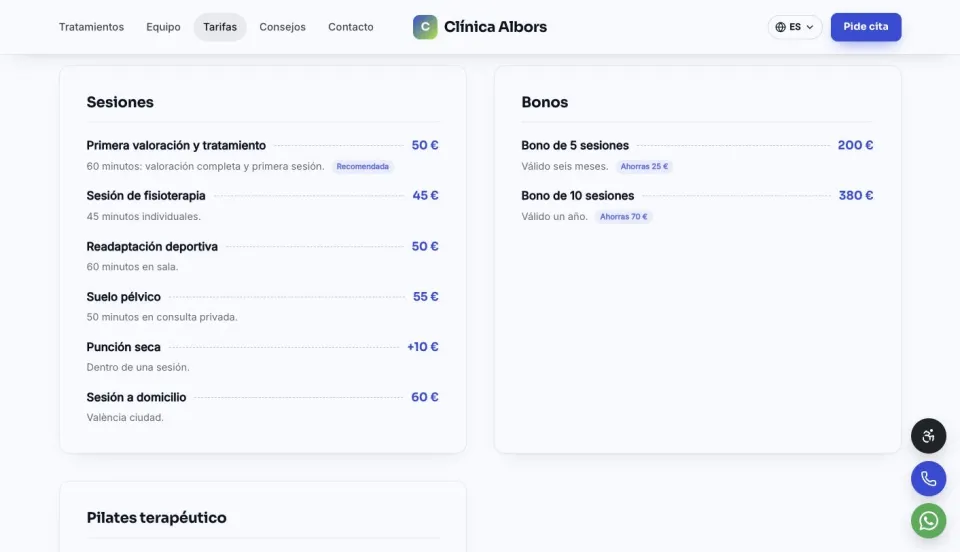Screen dimensions: 960x552
Task: Click 50 minutos en consulta privada text
Action: [162, 317]
